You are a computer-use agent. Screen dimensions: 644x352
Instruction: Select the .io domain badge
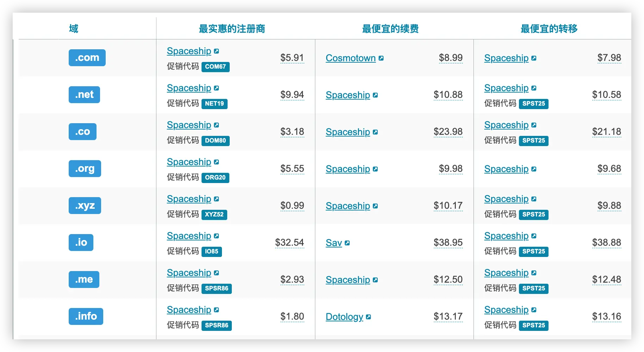(x=81, y=243)
